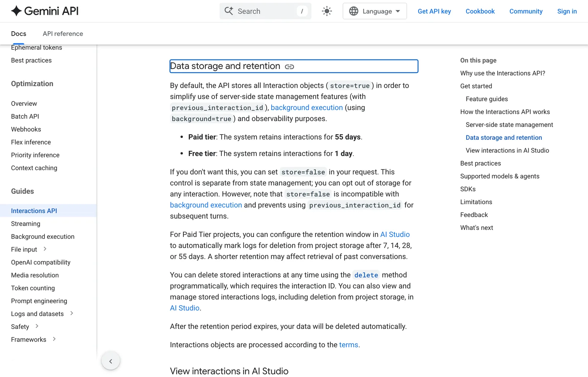Follow first background execution link in paragraph
The width and height of the screenshot is (588, 377).
click(x=306, y=107)
